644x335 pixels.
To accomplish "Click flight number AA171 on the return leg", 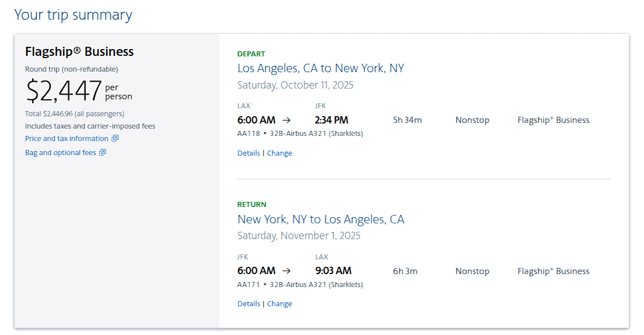I will tap(248, 284).
